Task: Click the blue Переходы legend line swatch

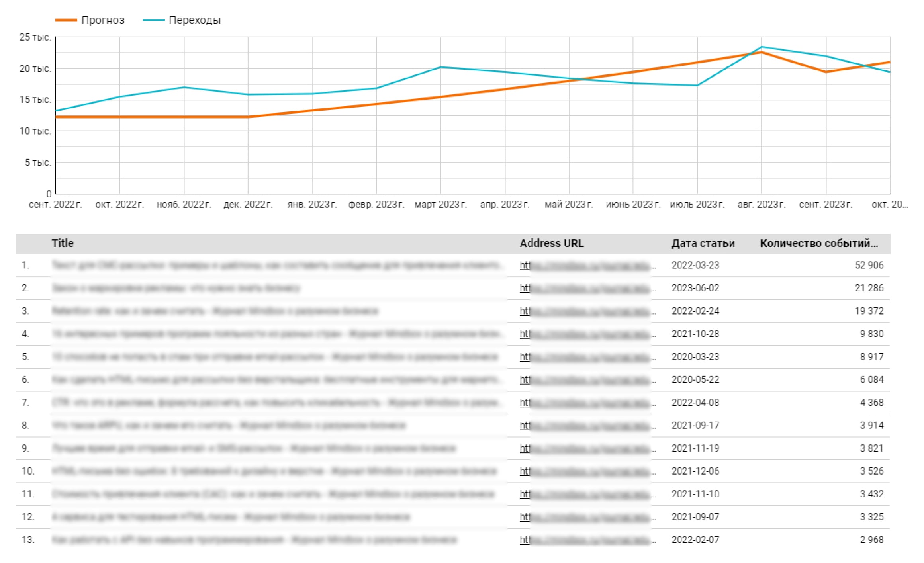Action: tap(153, 20)
